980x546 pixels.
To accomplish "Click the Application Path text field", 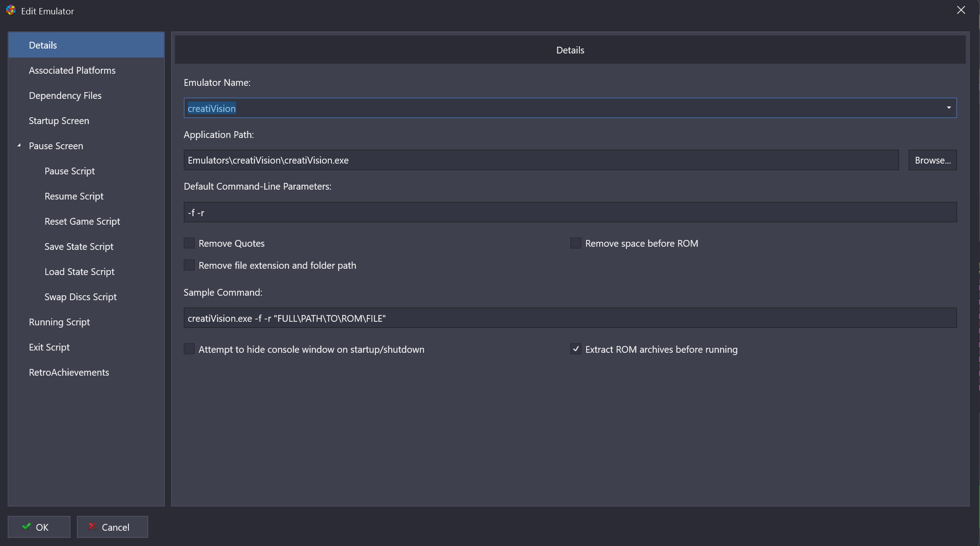I will tap(541, 160).
